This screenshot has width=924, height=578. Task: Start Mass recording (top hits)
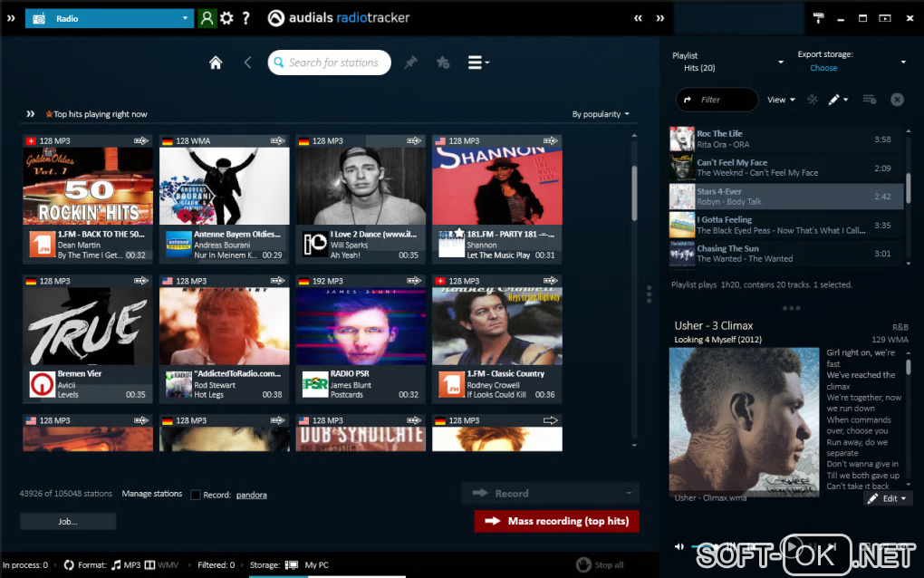pyautogui.click(x=557, y=521)
